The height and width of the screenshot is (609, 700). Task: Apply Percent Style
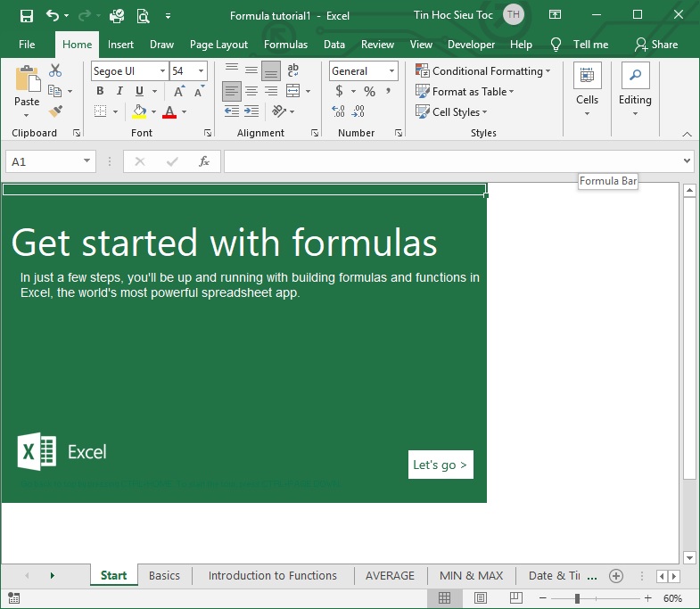coord(369,92)
